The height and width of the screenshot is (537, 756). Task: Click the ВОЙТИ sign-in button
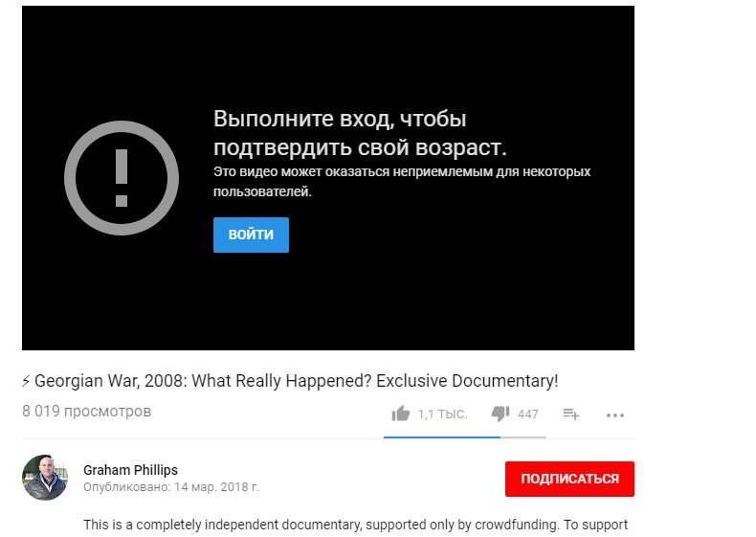point(251,235)
